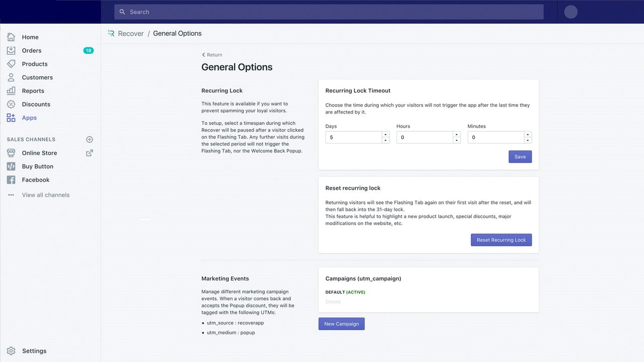Increase the Days stepper value
This screenshot has height=362, width=644.
385,134
